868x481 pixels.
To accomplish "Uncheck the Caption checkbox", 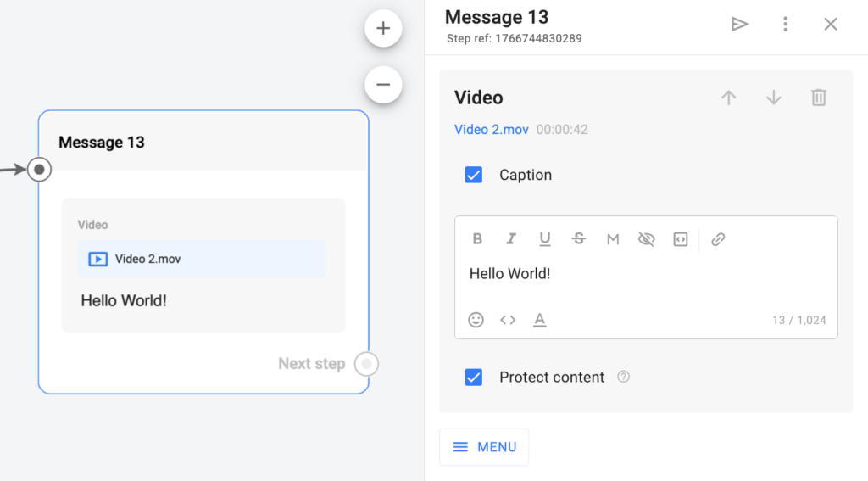I will click(474, 175).
